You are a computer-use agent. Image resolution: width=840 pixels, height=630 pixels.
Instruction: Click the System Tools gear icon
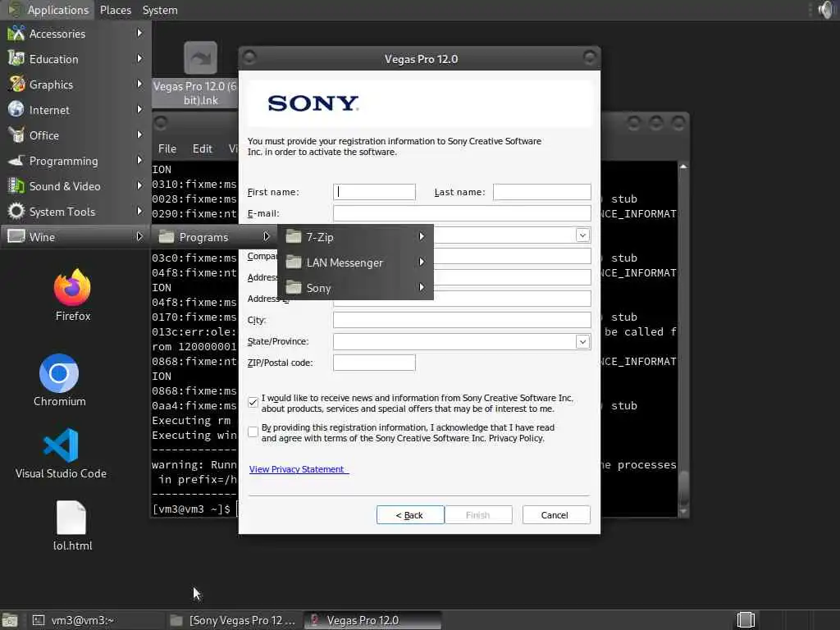click(x=16, y=212)
